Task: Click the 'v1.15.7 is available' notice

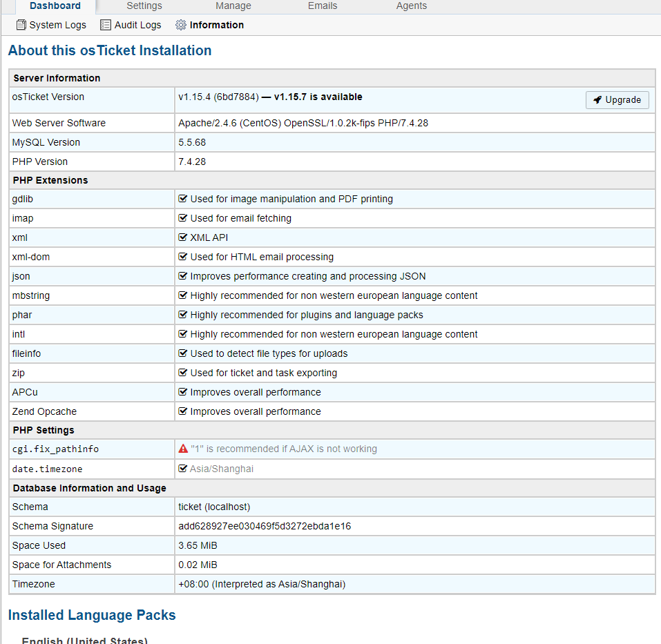Action: (318, 97)
